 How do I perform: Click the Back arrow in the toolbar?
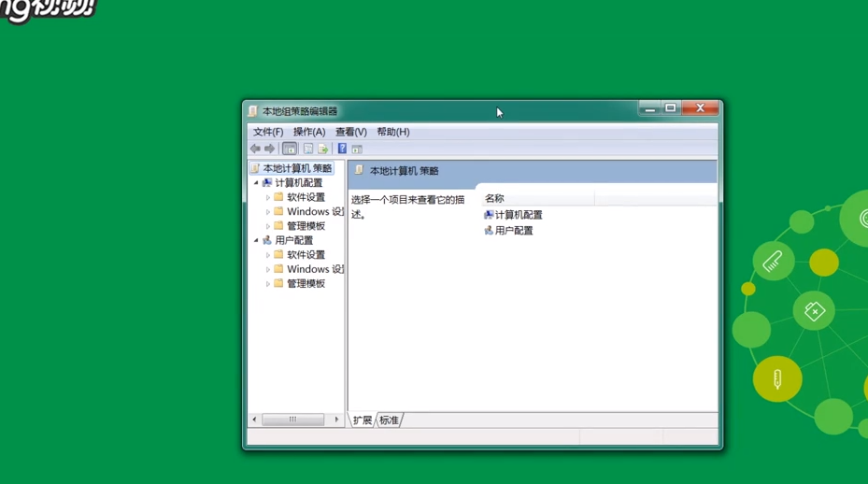pyautogui.click(x=255, y=149)
